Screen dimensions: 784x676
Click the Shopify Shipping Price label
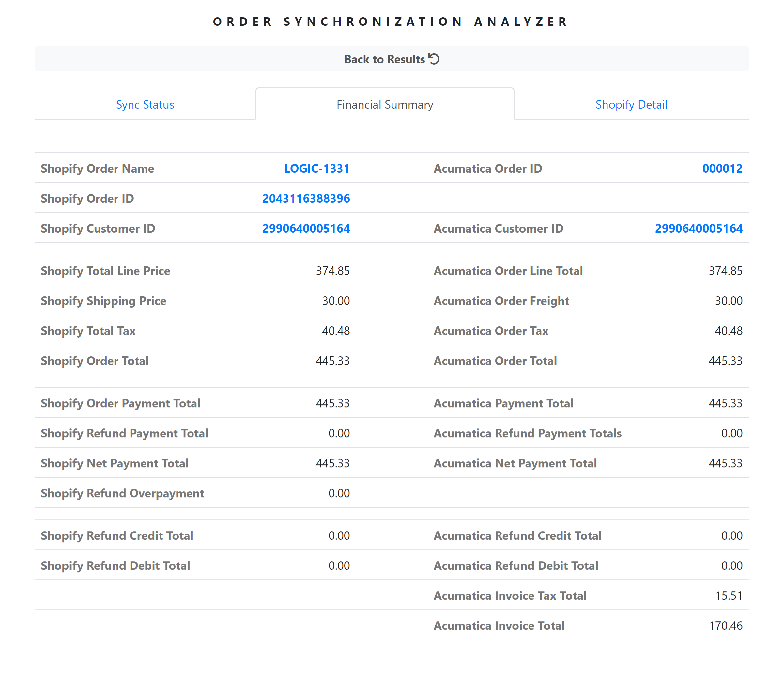[x=104, y=301]
